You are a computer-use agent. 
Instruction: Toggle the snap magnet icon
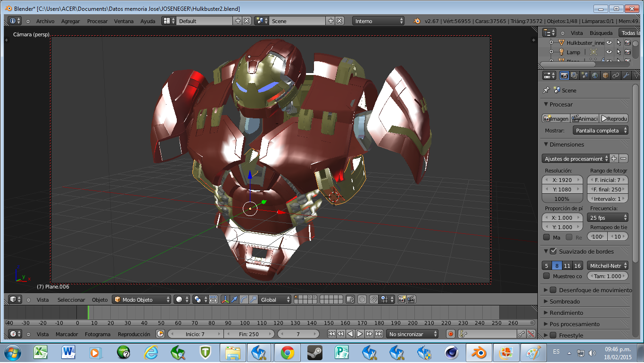pyautogui.click(x=374, y=299)
